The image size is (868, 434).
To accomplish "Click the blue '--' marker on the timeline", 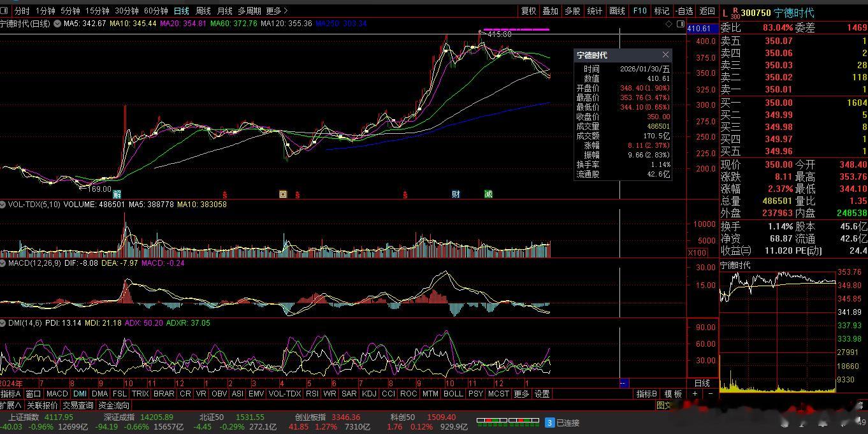I will point(624,383).
